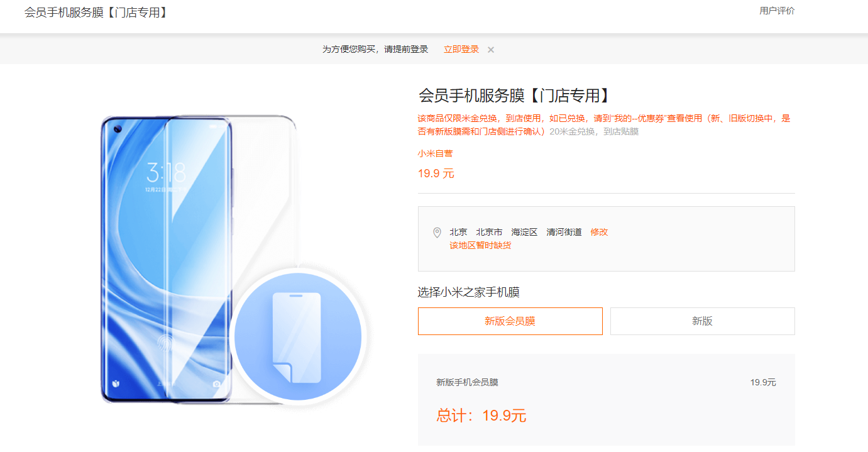Select the 新版会员膜 option

coord(510,321)
